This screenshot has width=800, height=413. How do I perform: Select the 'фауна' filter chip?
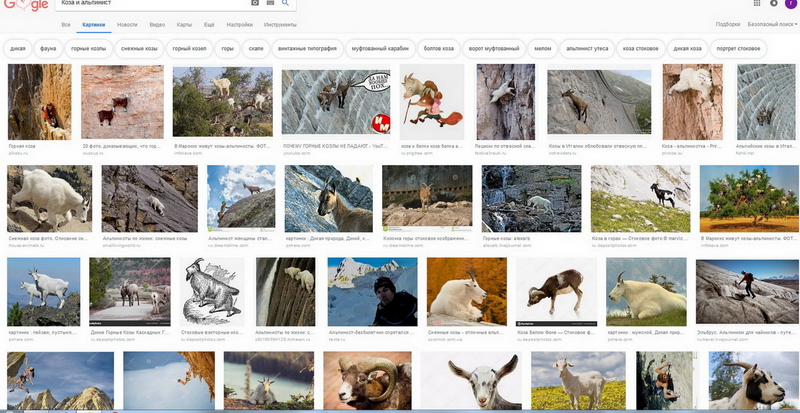(48, 49)
